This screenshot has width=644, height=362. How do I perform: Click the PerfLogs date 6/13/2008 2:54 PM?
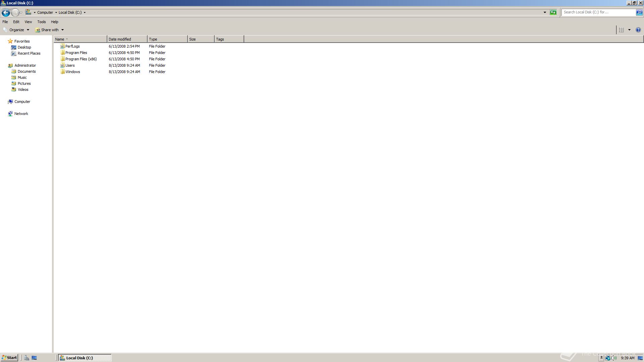pos(124,46)
